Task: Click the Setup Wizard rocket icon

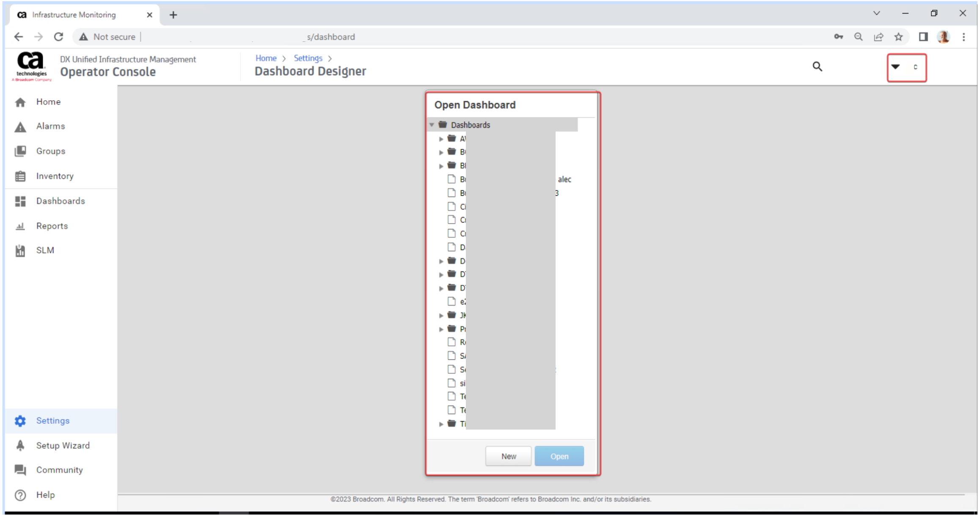Action: (x=20, y=446)
